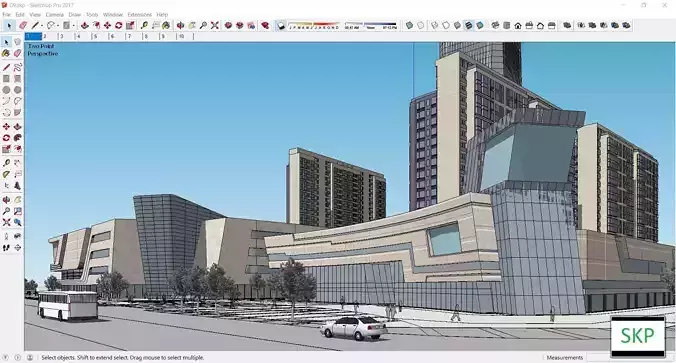
Task: Select the 3D Text tool
Action: coord(17,185)
